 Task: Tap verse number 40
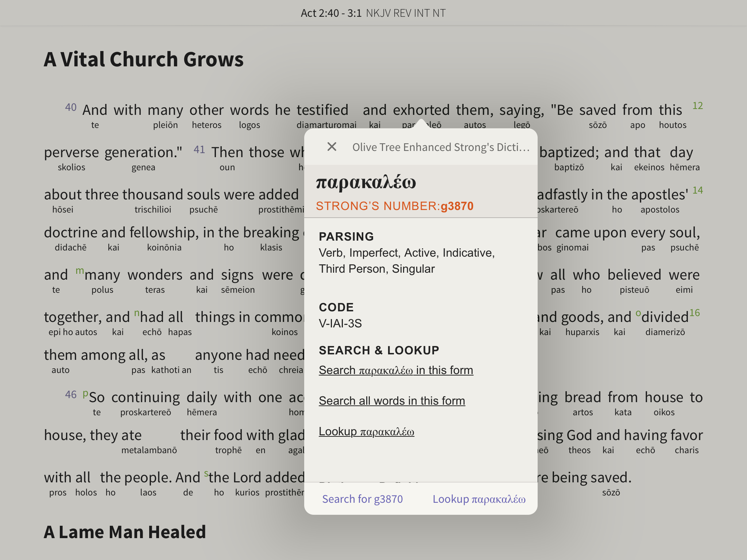[x=71, y=107]
